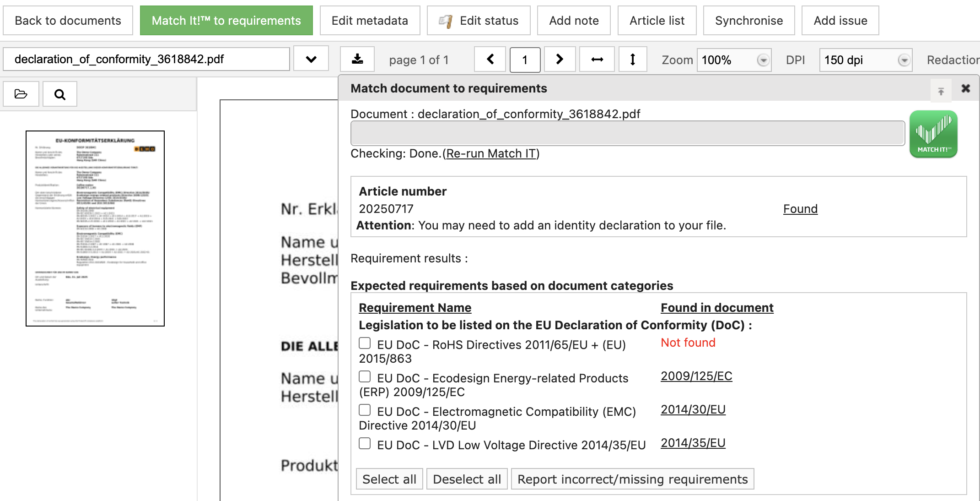Report incorrect/missing requirements
This screenshot has height=501, width=980.
point(633,479)
